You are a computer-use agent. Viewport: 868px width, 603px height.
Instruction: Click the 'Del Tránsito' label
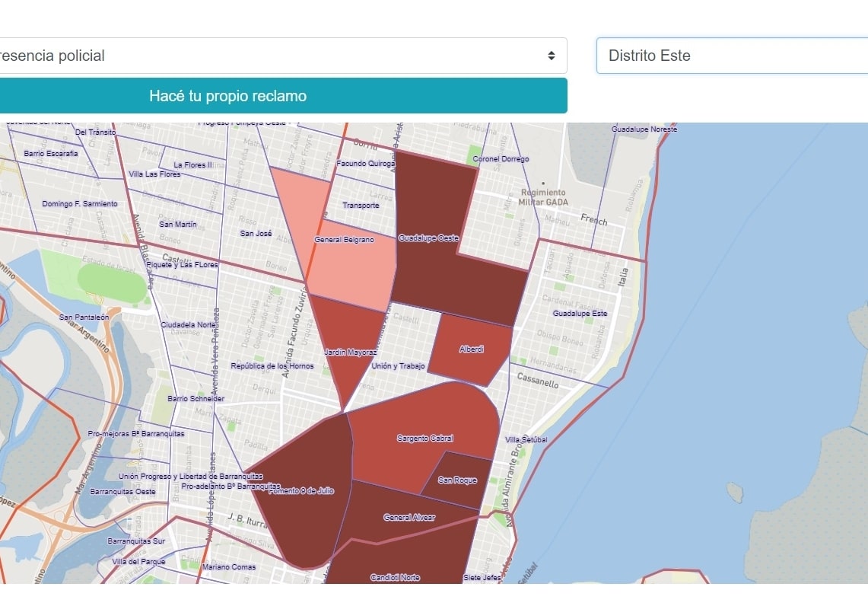95,132
